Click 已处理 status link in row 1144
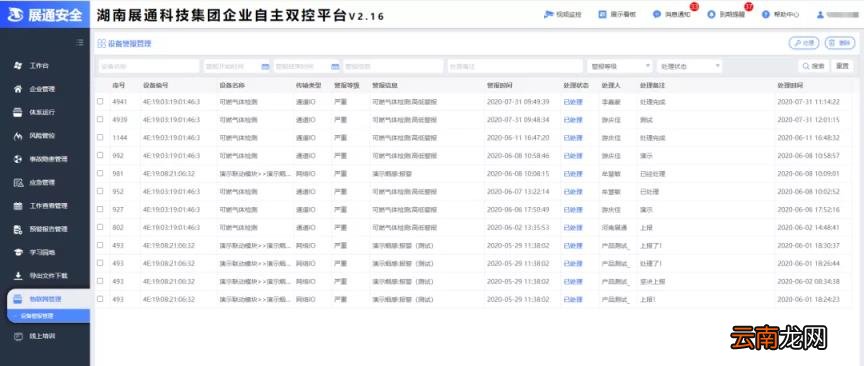864x366 pixels. [x=573, y=138]
